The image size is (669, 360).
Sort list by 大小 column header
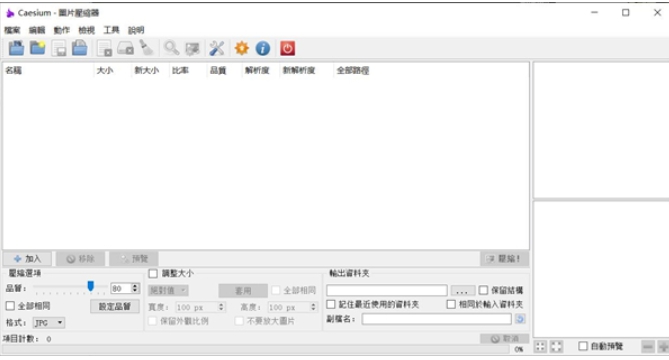(112, 70)
